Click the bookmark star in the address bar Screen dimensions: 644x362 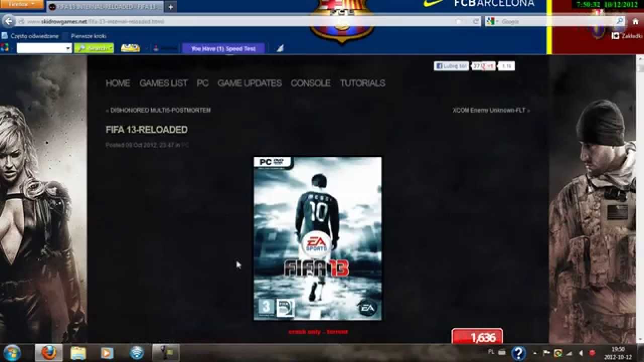click(x=458, y=22)
